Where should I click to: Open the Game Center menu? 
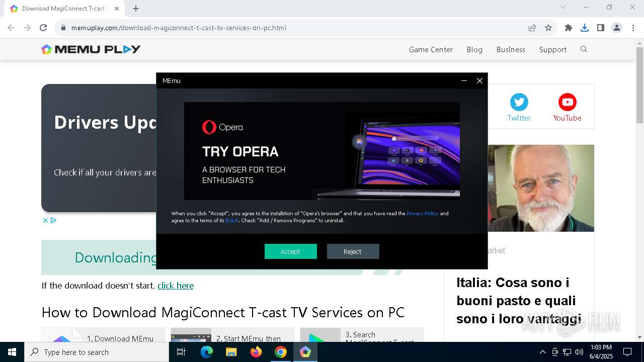click(431, 49)
